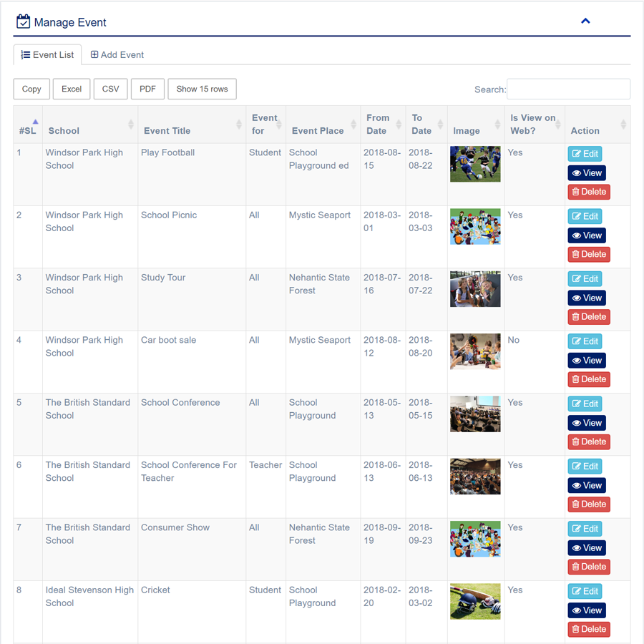Edit the Study Tour event

(585, 279)
